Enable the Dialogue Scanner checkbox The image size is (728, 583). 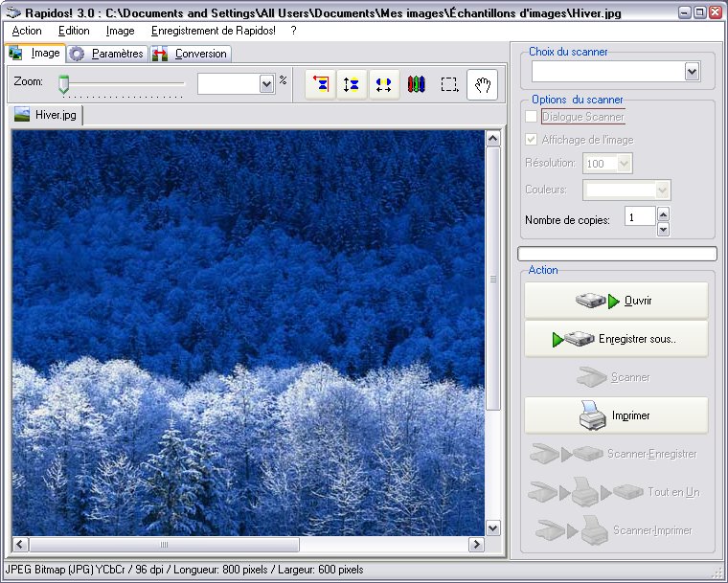(x=532, y=117)
